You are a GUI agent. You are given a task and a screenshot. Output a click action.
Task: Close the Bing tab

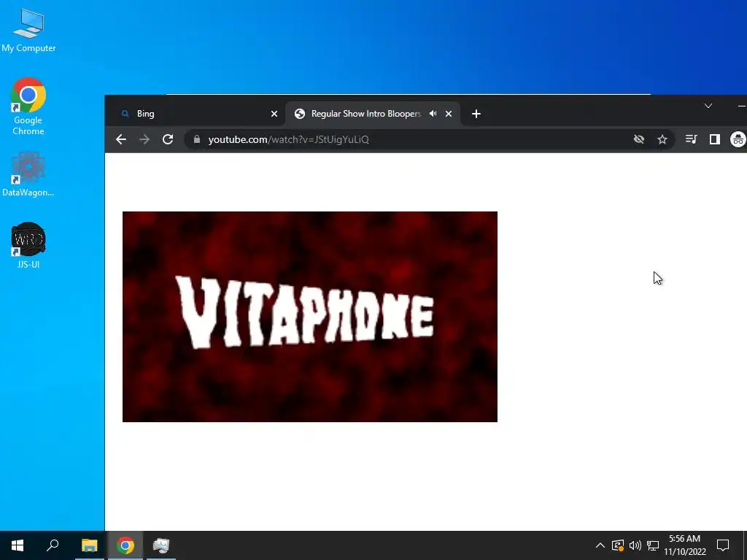point(274,114)
